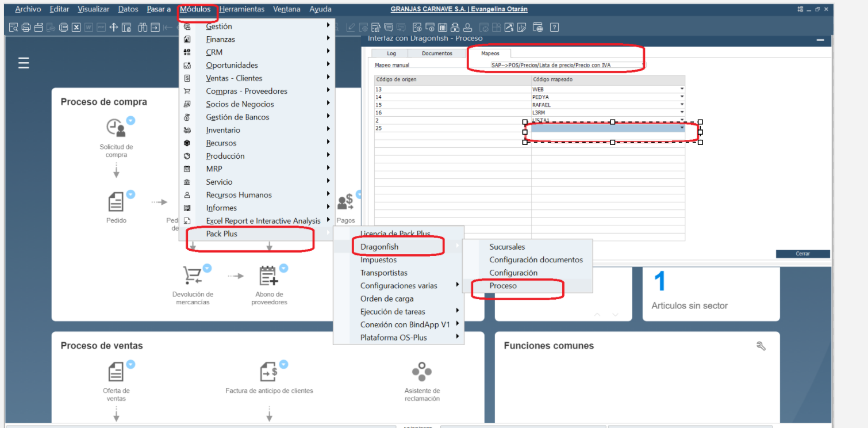Switch to the Log tab

tap(391, 54)
